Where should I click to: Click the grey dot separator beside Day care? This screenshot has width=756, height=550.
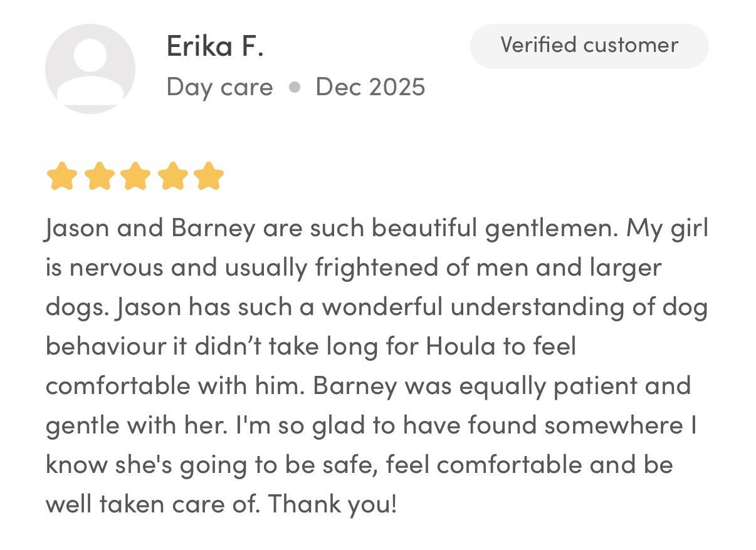point(294,88)
